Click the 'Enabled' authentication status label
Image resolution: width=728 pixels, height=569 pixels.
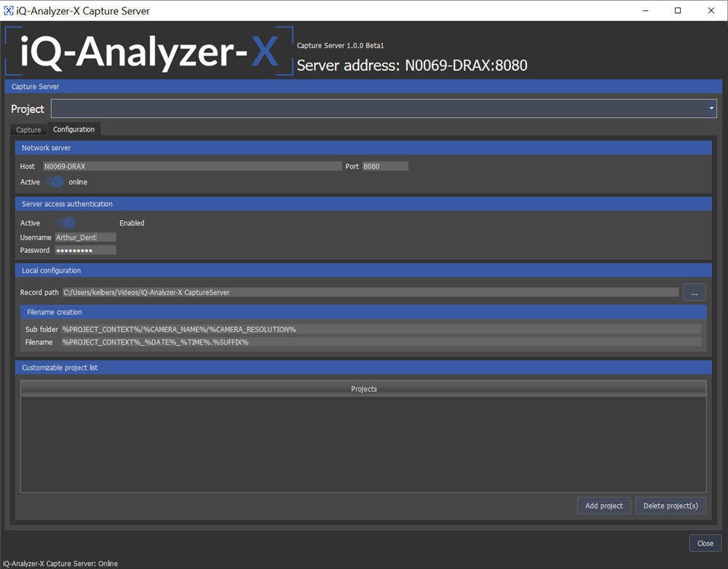[132, 223]
